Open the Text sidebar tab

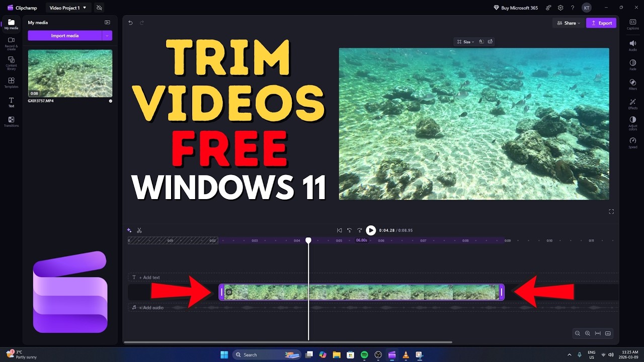11,103
